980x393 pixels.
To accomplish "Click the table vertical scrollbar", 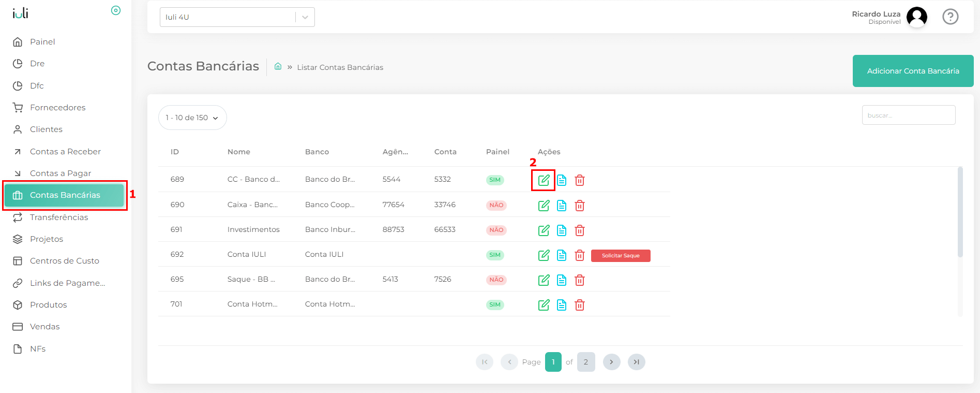I will pos(960,212).
